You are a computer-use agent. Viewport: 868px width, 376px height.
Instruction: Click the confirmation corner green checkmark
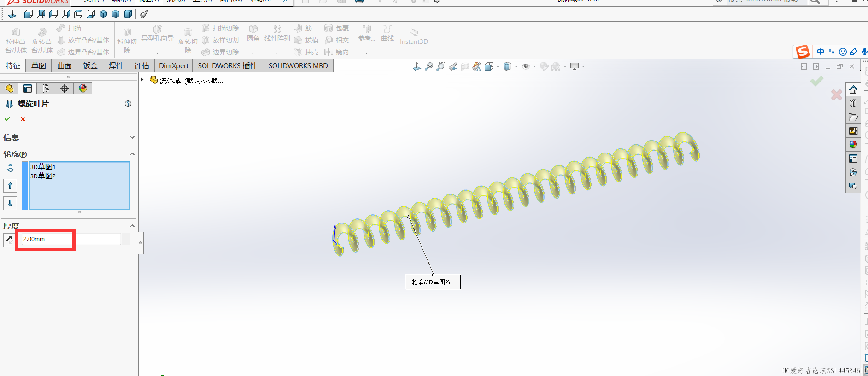coord(817,81)
